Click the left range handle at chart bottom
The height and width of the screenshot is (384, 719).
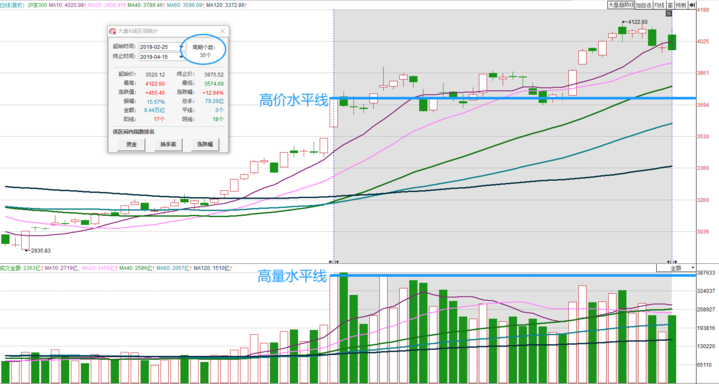(334, 262)
